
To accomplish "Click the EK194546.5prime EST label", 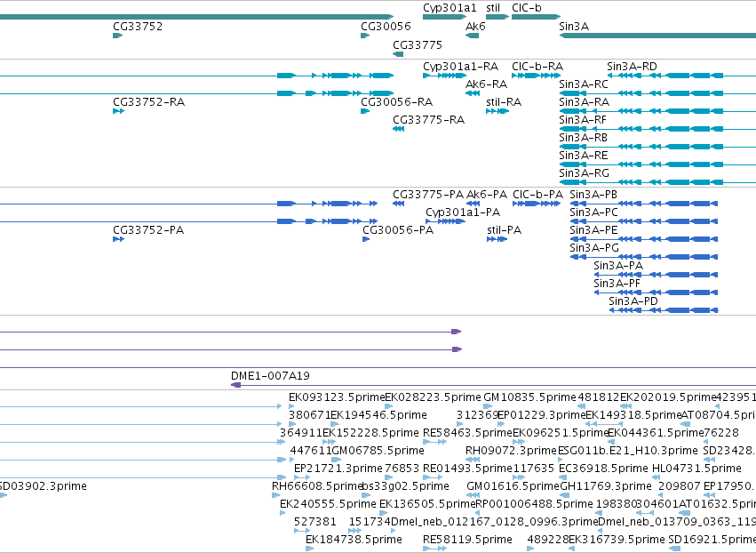I will point(378,415).
